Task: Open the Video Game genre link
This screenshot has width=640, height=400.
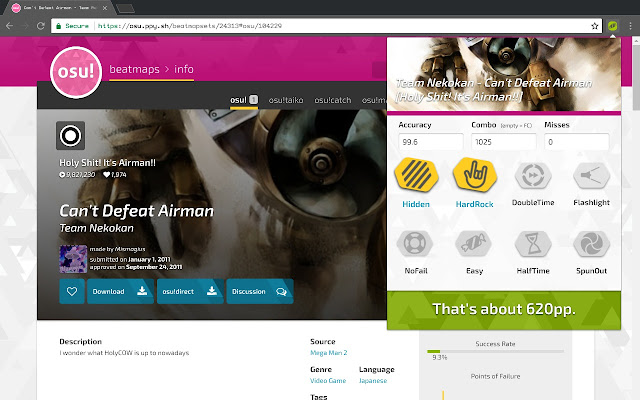Action: click(328, 380)
